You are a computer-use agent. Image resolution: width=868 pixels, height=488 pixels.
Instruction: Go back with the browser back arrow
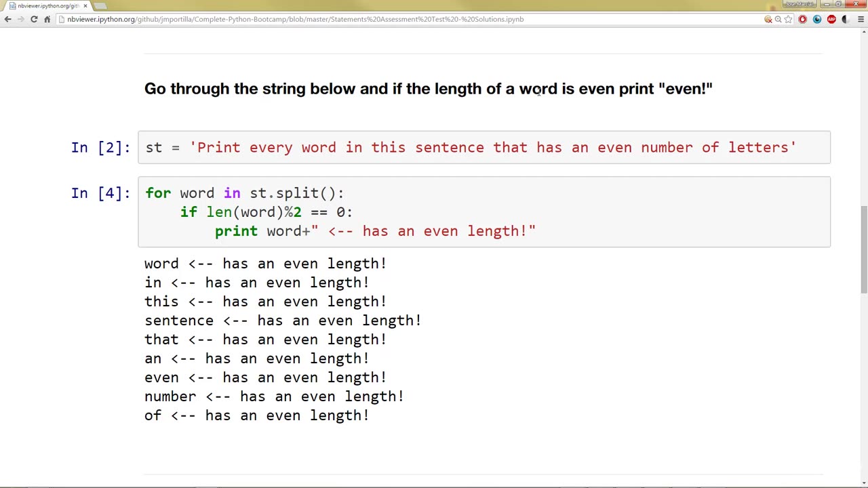7,19
